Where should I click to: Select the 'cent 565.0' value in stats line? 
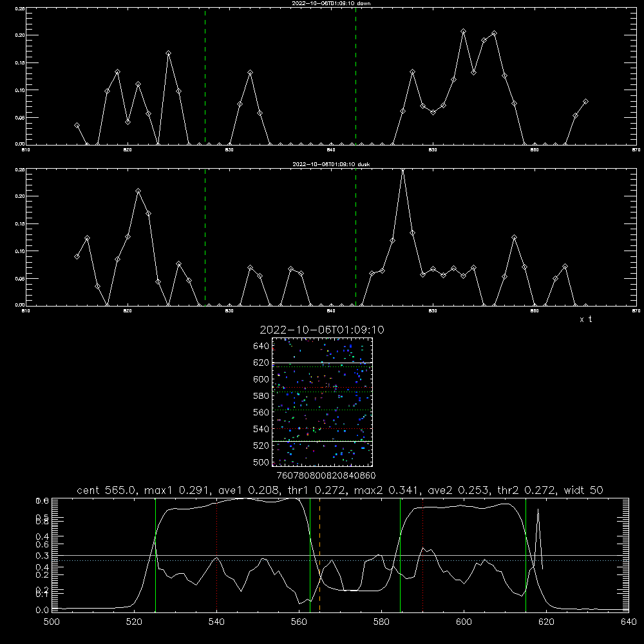107,490
